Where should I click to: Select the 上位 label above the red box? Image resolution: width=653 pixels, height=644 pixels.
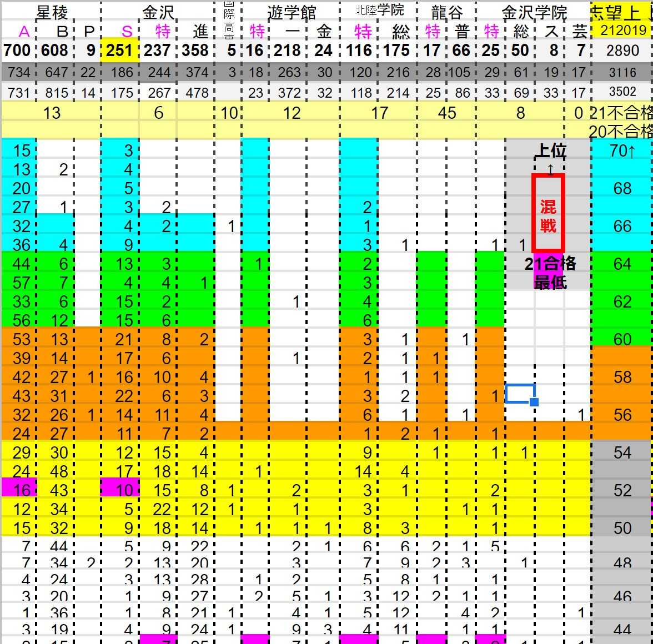click(x=550, y=151)
